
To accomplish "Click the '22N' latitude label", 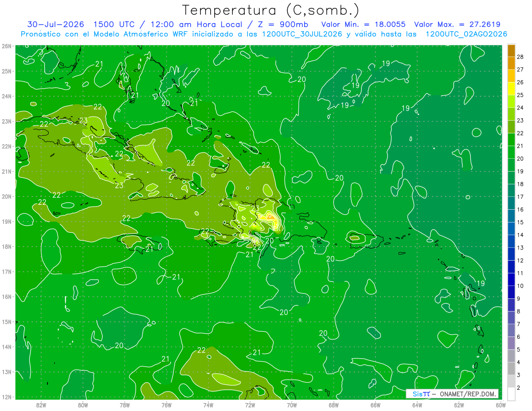I will pos(6,146).
